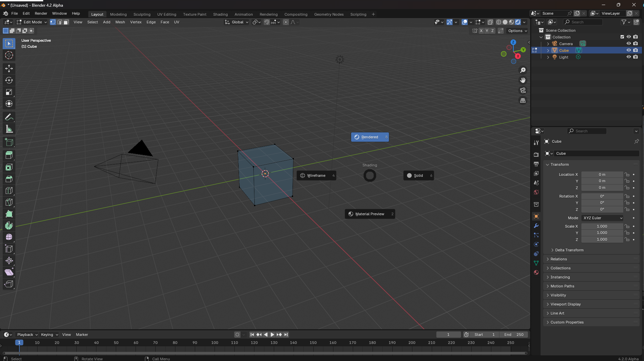Select the Knife tool
This screenshot has height=361, width=644.
click(9, 202)
